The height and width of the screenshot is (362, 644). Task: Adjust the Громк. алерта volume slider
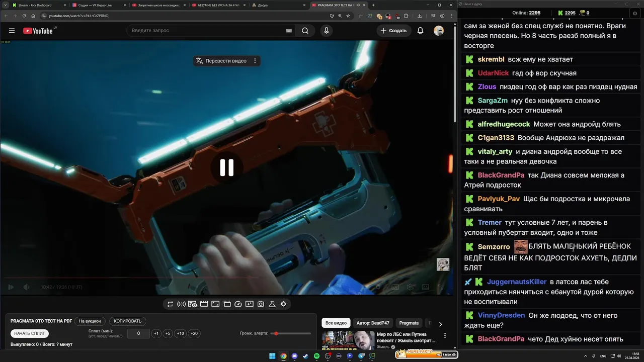[x=291, y=333]
